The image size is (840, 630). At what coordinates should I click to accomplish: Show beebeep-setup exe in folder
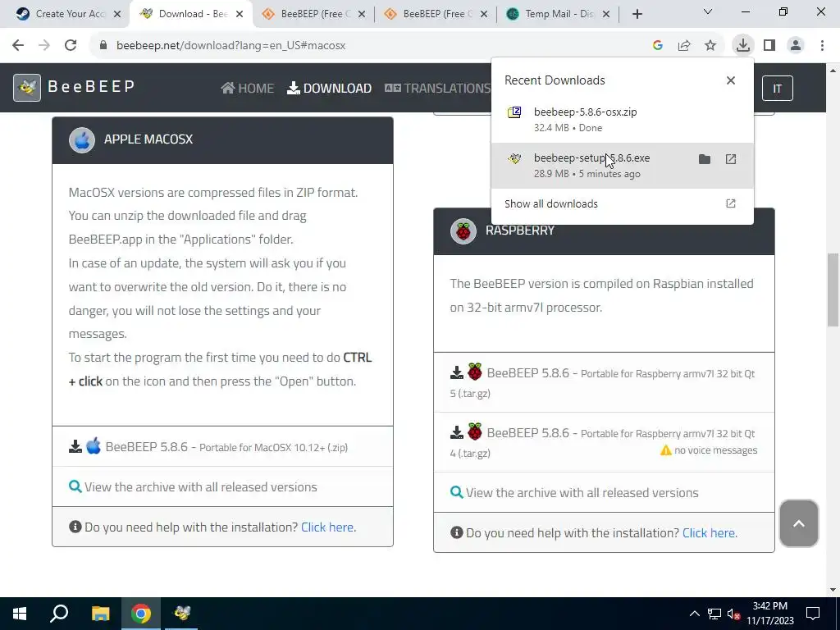tap(705, 159)
